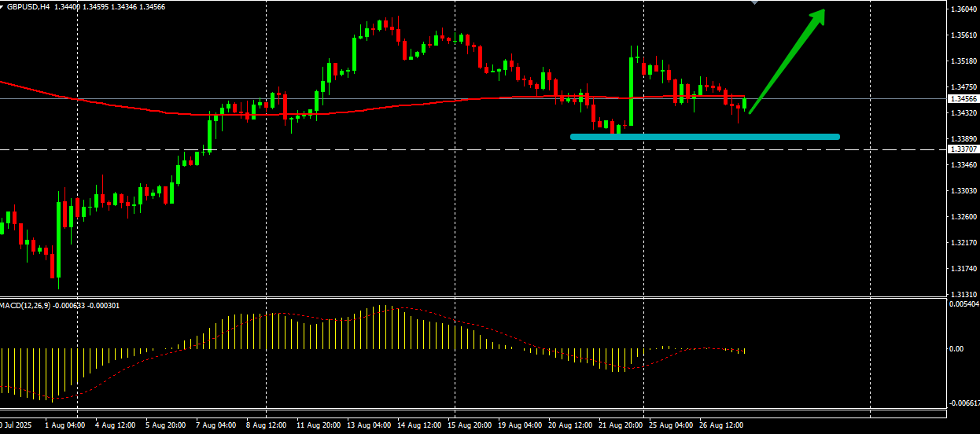The image size is (980, 434).
Task: Click the 1 Aug 04:00 time label
Action: pos(64,425)
